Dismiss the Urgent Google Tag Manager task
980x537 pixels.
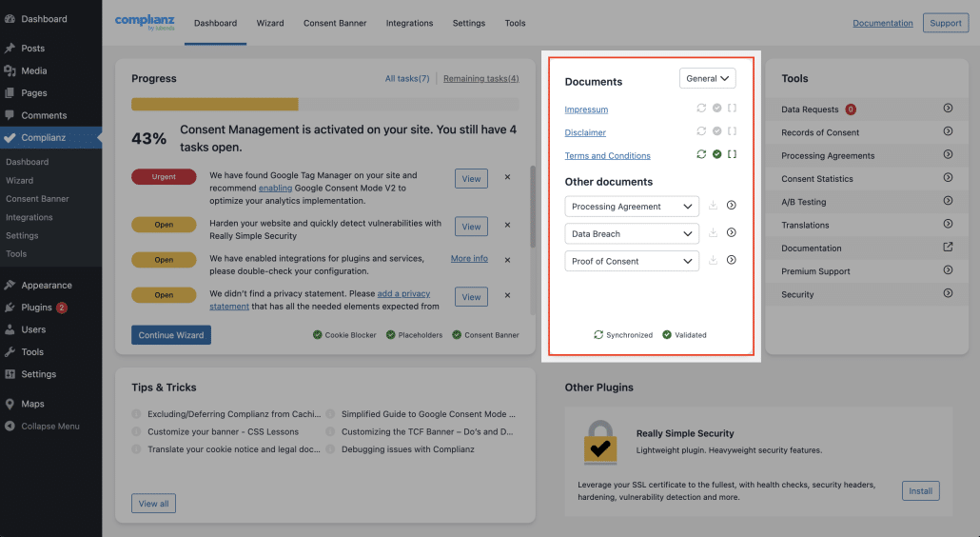[x=507, y=177]
